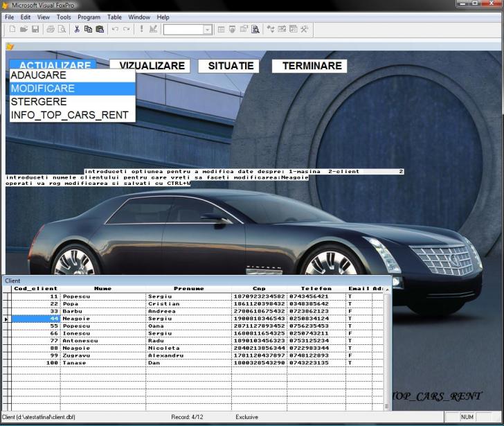Click the Print Preview toolbar icon

tap(62, 29)
